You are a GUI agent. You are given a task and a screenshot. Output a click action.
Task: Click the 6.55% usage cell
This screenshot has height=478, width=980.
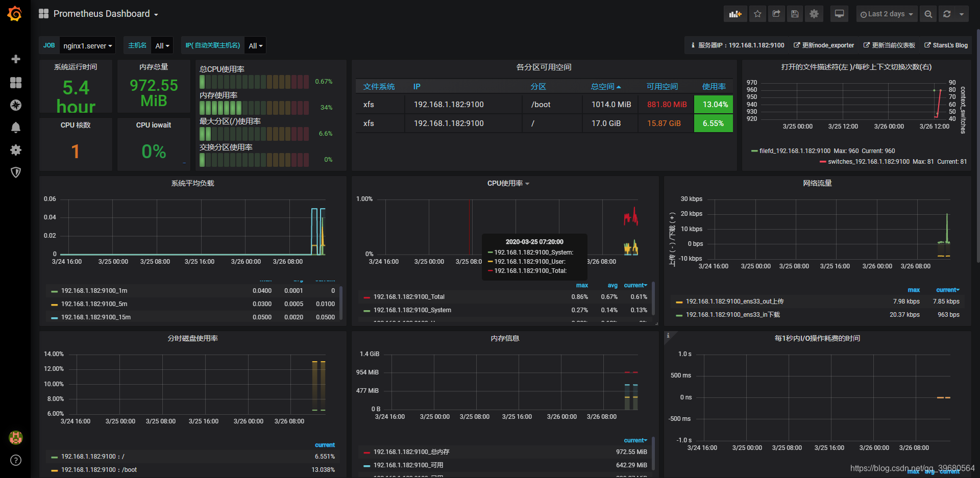[x=713, y=123]
